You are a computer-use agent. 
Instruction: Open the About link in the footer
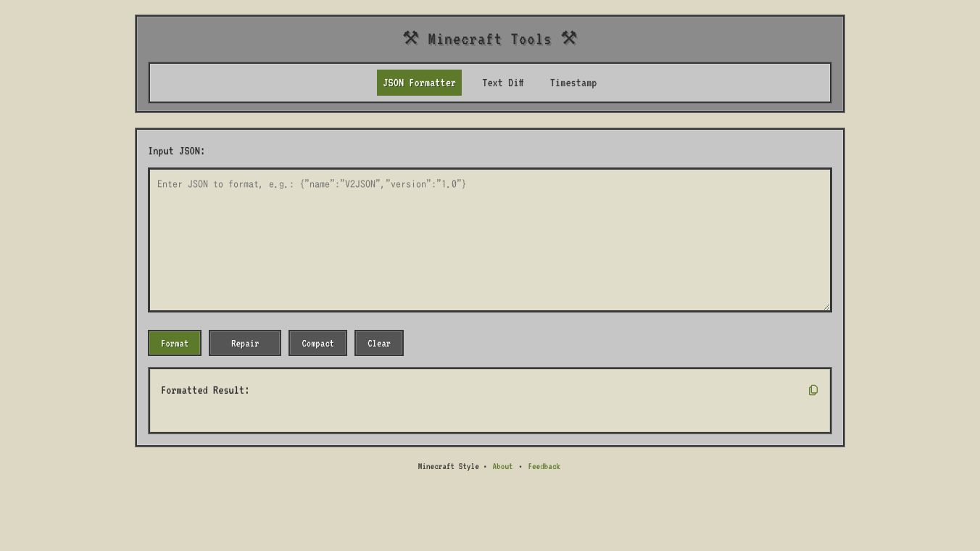pyautogui.click(x=502, y=466)
